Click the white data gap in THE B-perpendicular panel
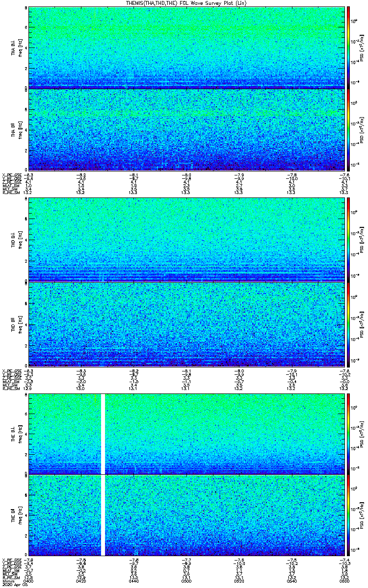 click(x=103, y=434)
